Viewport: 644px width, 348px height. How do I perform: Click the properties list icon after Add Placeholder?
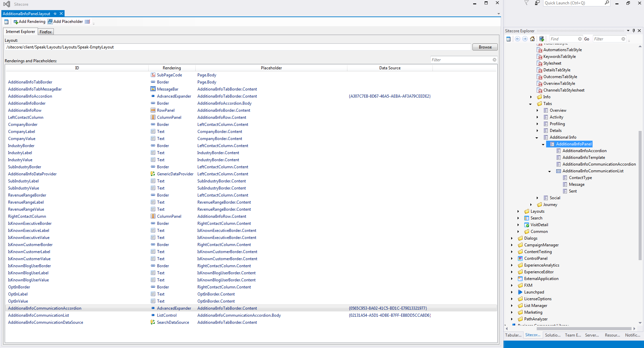tap(87, 22)
